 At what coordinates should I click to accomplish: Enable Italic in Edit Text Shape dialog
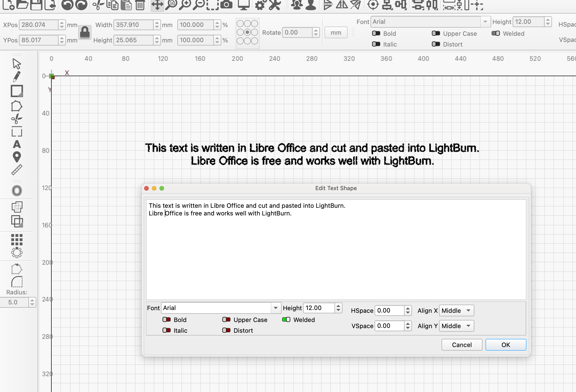pos(166,330)
